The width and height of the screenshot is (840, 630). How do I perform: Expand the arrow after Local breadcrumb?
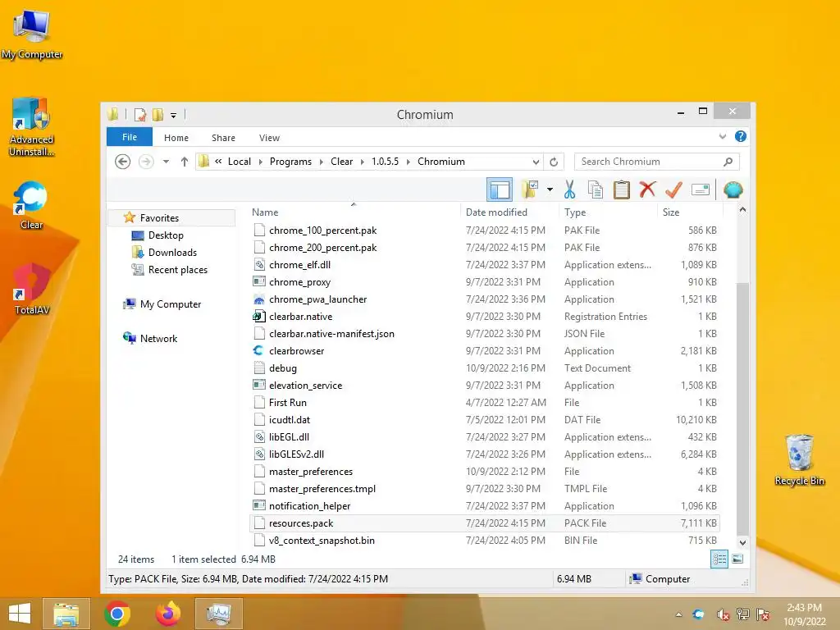point(260,162)
